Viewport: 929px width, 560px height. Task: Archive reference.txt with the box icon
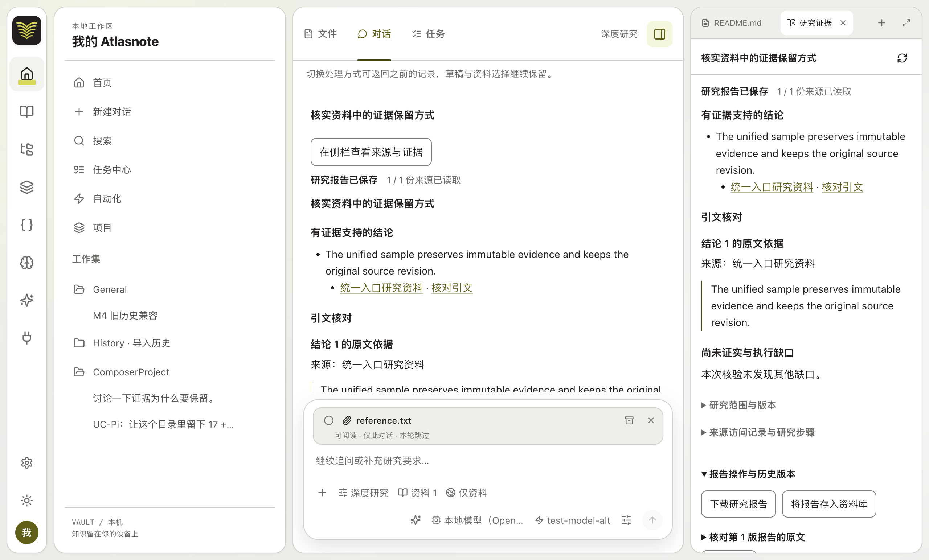click(629, 420)
